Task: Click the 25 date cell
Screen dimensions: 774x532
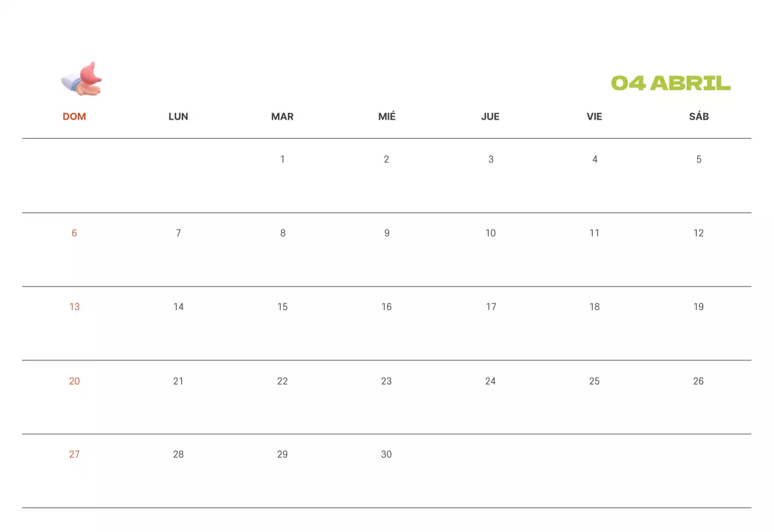Action: (594, 381)
